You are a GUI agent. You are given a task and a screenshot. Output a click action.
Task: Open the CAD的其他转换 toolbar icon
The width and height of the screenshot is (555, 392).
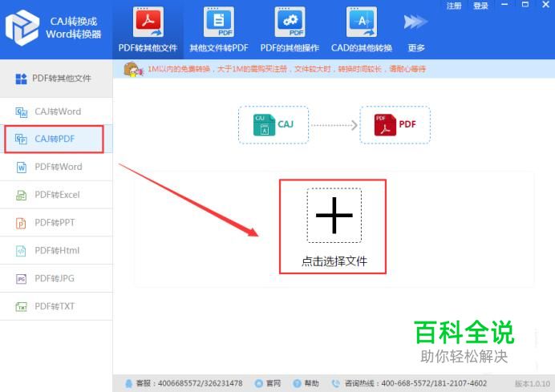click(362, 22)
